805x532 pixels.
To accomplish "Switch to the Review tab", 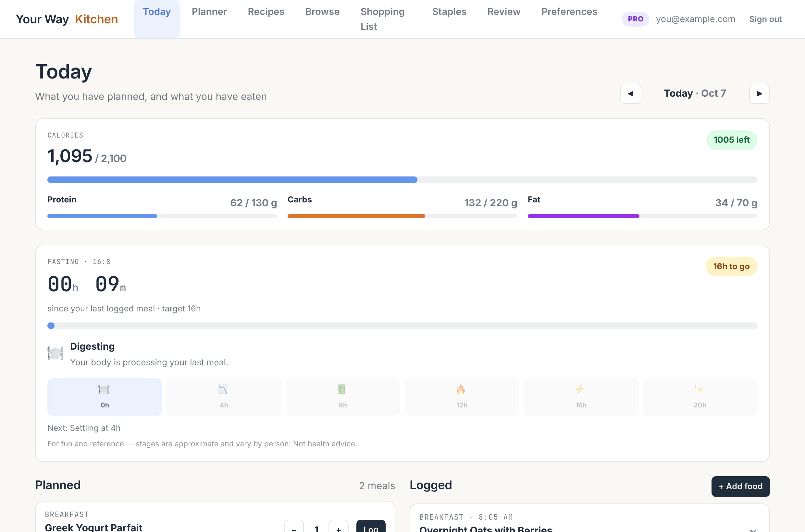I will [503, 12].
